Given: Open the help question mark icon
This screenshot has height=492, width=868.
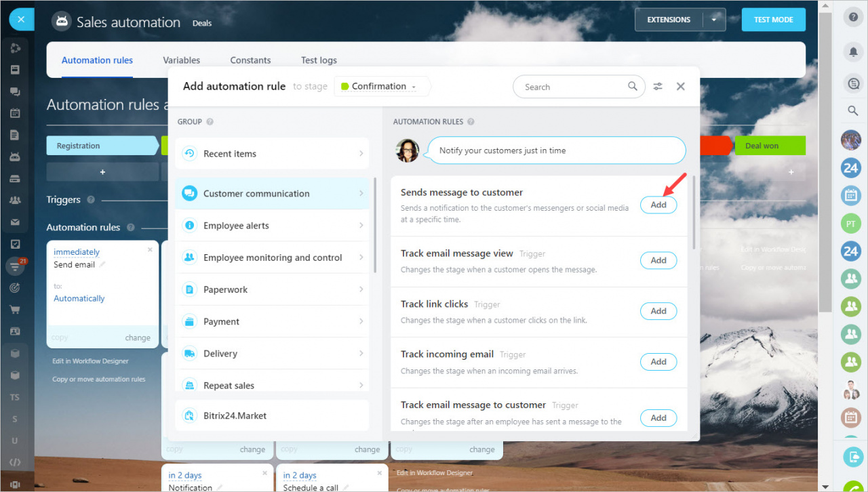Looking at the screenshot, I should [854, 18].
